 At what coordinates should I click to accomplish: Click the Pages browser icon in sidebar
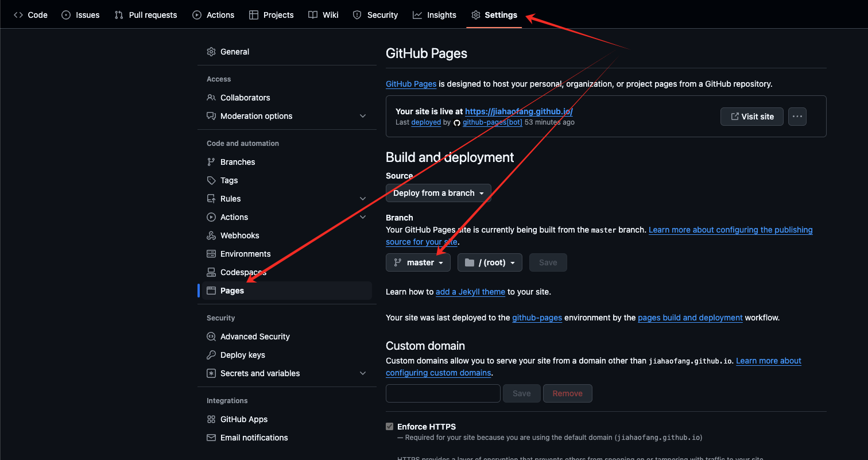point(211,291)
